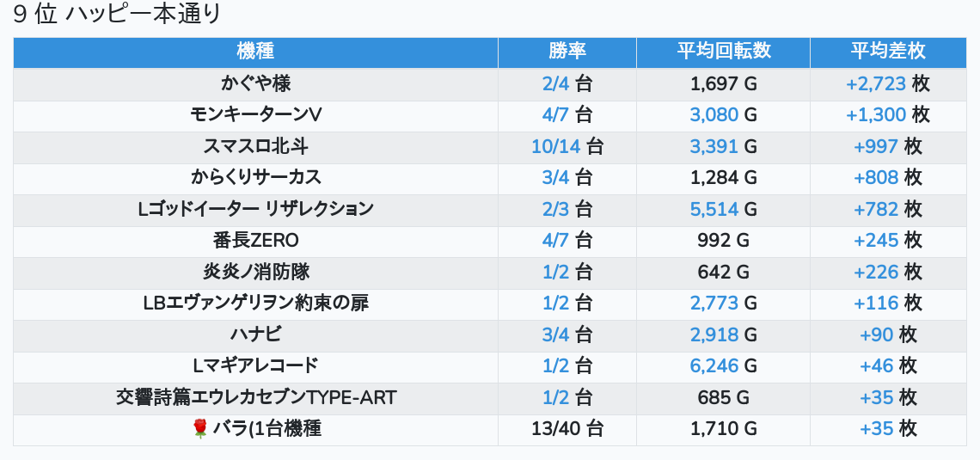Click the 3,391 G link

click(714, 146)
